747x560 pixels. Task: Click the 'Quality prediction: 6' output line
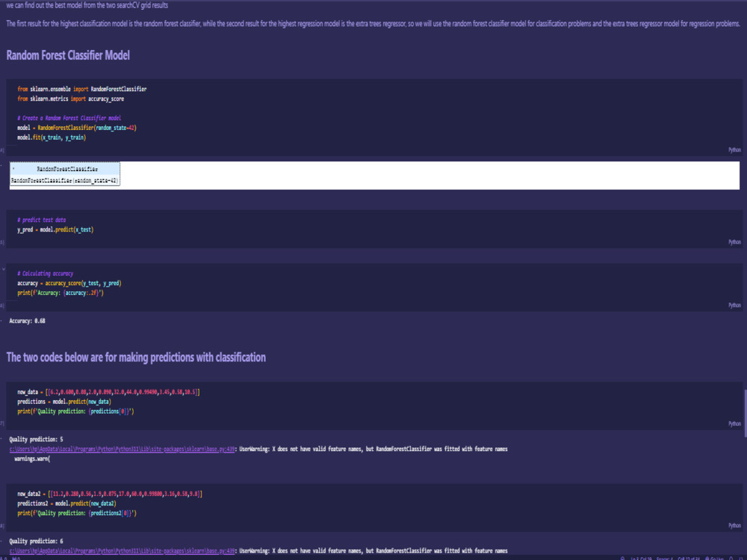click(36, 541)
